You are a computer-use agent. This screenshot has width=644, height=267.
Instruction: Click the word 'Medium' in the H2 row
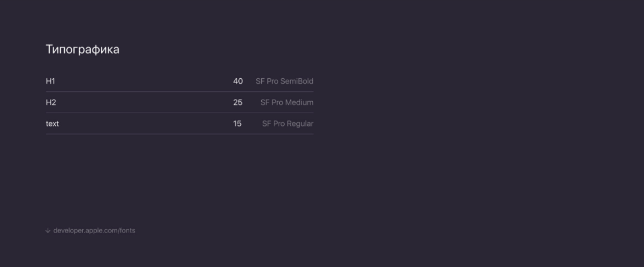pos(299,103)
